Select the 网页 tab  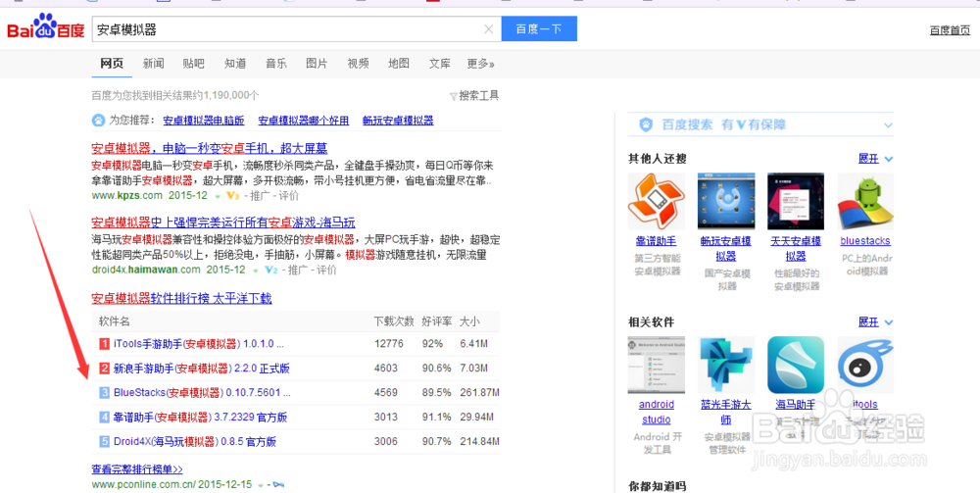[112, 63]
